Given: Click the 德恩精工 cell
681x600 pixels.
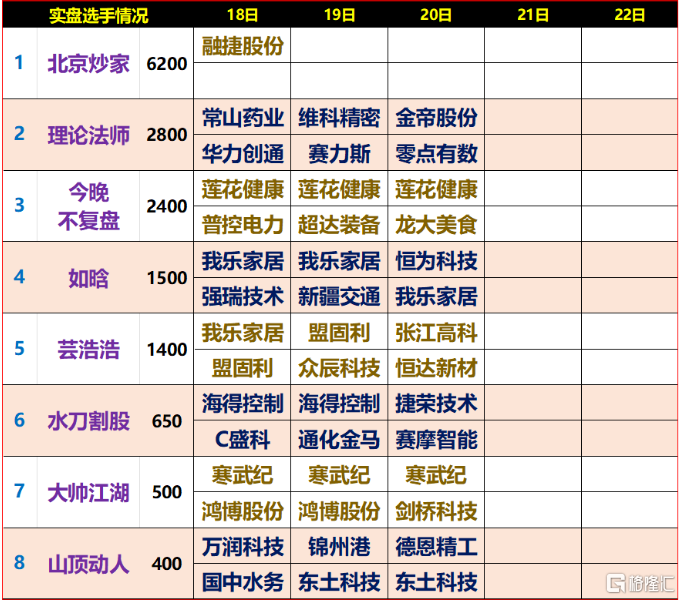Looking at the screenshot, I should click(436, 547).
